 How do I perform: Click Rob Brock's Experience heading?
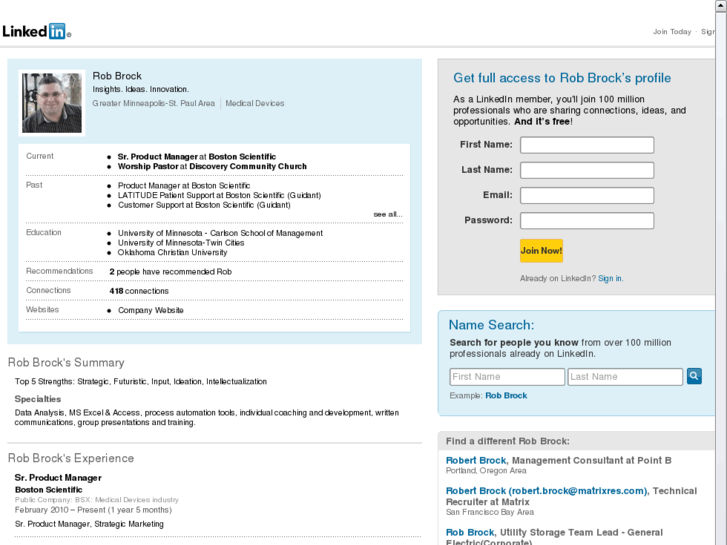(x=71, y=458)
